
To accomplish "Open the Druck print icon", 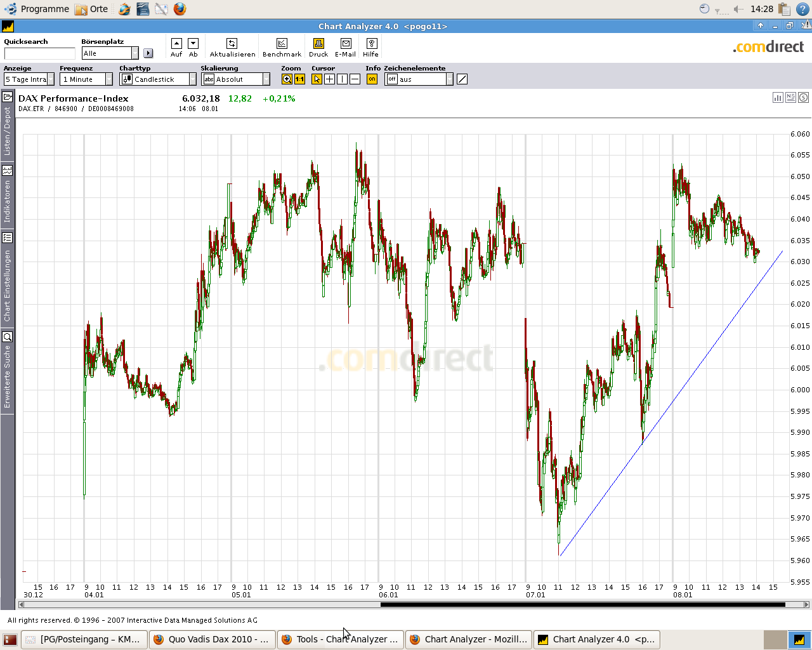I will 318,43.
